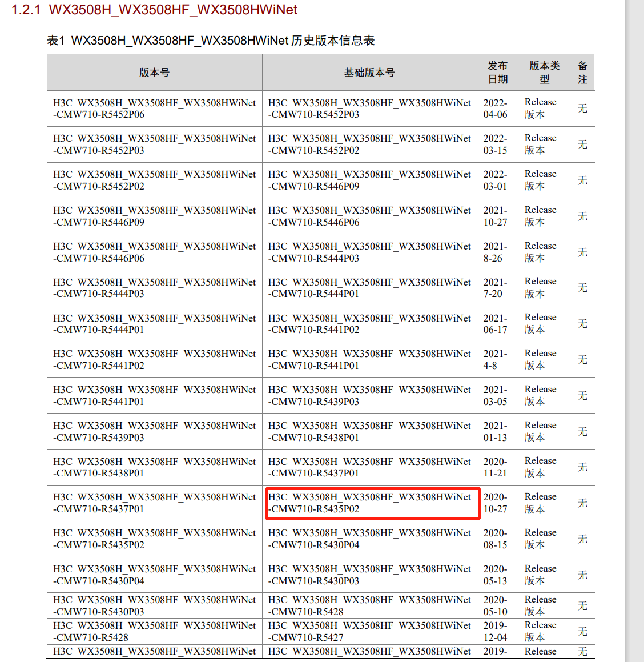This screenshot has width=644, height=662.
Task: Select the table caption 表1 历史版本信息表
Action: (211, 41)
